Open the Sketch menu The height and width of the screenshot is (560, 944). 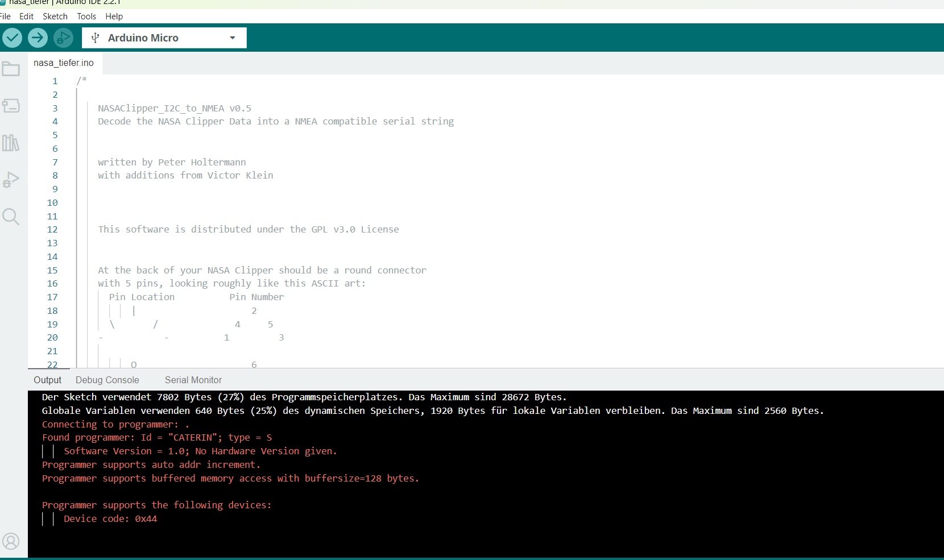(55, 16)
